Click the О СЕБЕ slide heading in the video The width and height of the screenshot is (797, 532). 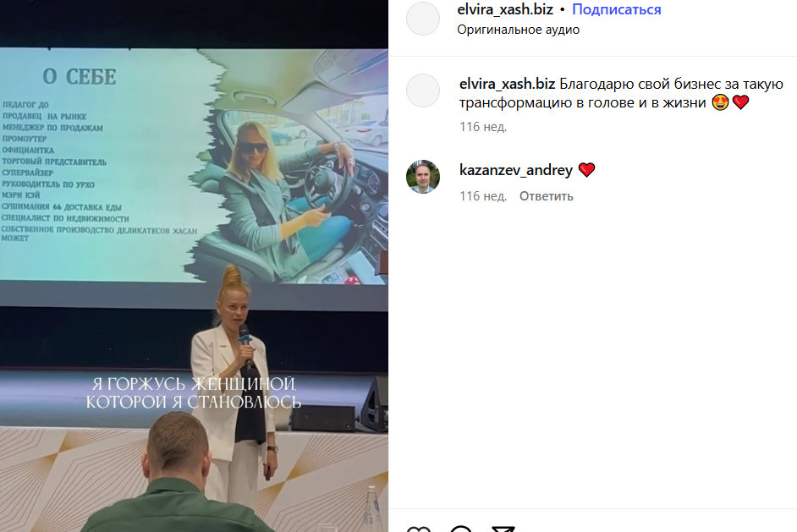pos(80,77)
